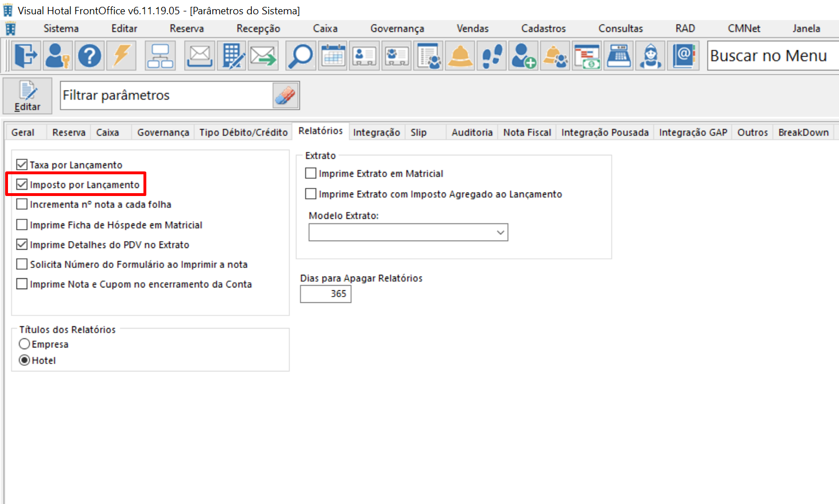The image size is (839, 504).
Task: Click the footprints toolbar icon
Action: (x=492, y=56)
